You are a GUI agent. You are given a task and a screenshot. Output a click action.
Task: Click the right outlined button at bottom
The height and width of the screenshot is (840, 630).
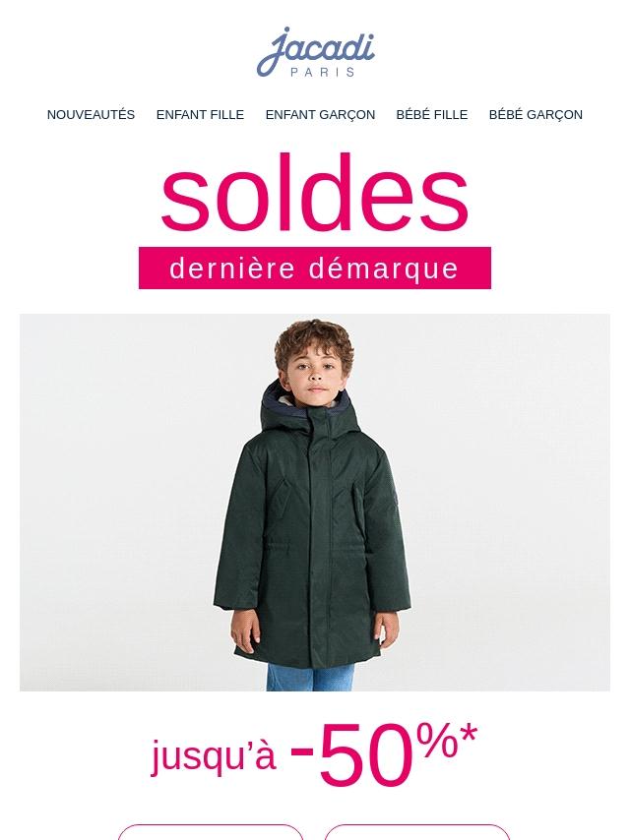point(417,832)
